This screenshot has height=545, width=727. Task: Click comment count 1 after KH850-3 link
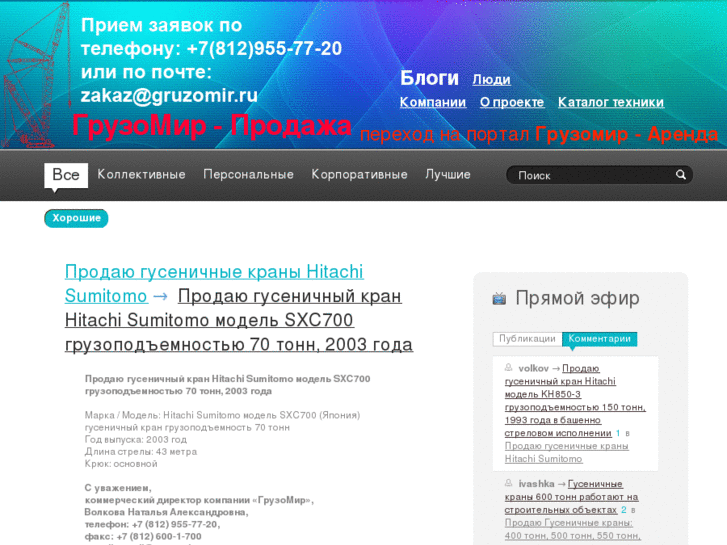point(618,433)
